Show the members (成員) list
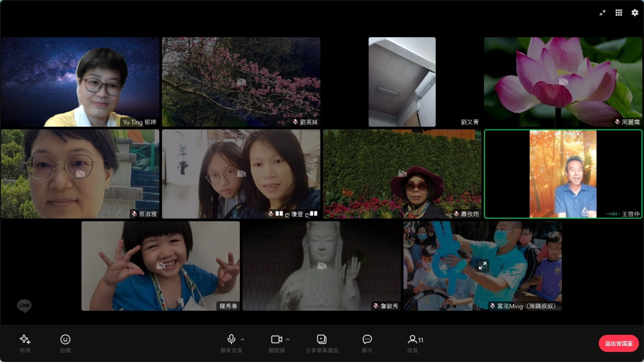 pyautogui.click(x=414, y=340)
